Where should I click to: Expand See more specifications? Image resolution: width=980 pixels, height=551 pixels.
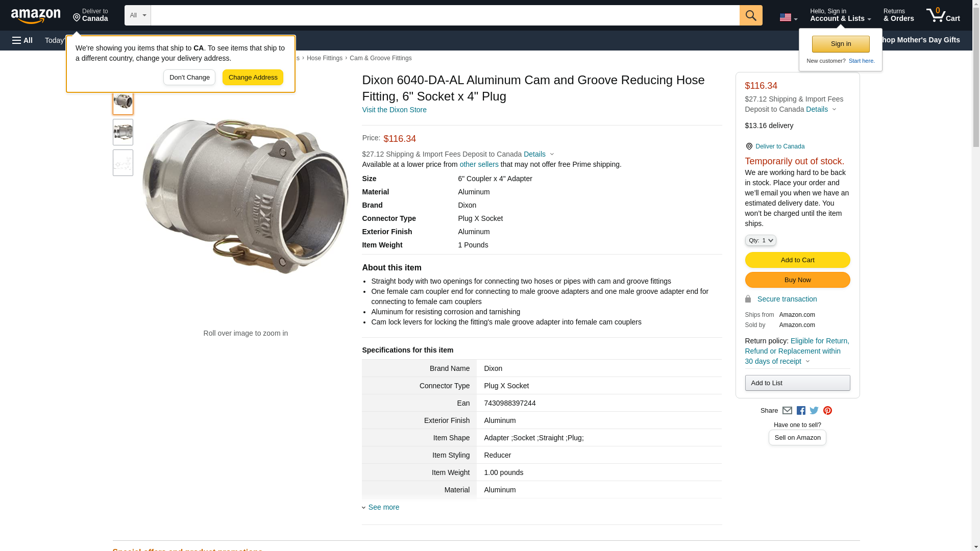(383, 507)
